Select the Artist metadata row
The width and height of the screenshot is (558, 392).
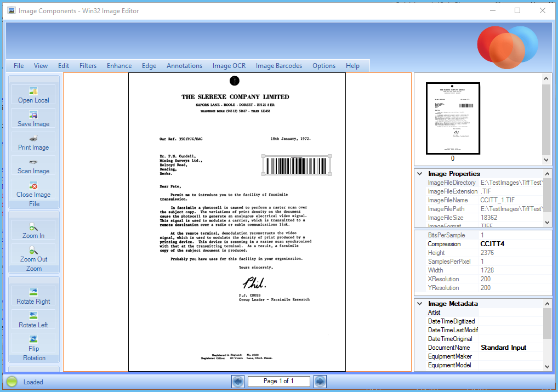[485, 313]
